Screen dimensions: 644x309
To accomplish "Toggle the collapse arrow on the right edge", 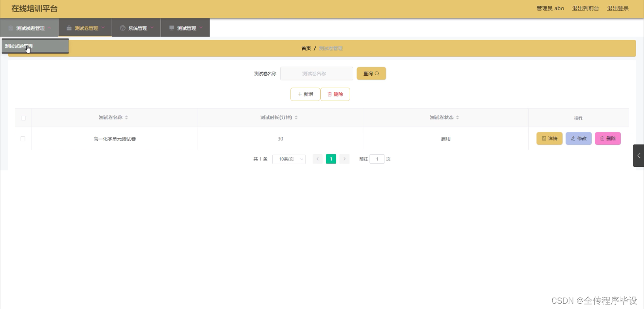I will 639,156.
